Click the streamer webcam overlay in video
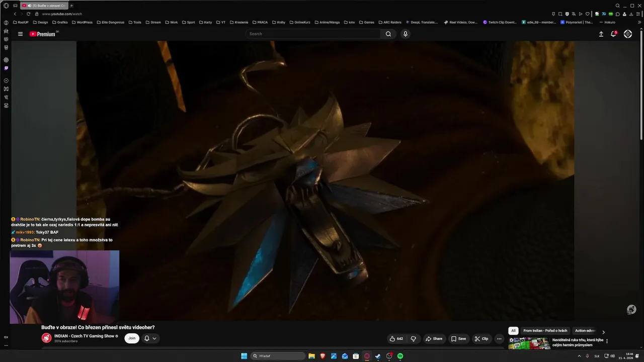 64,287
